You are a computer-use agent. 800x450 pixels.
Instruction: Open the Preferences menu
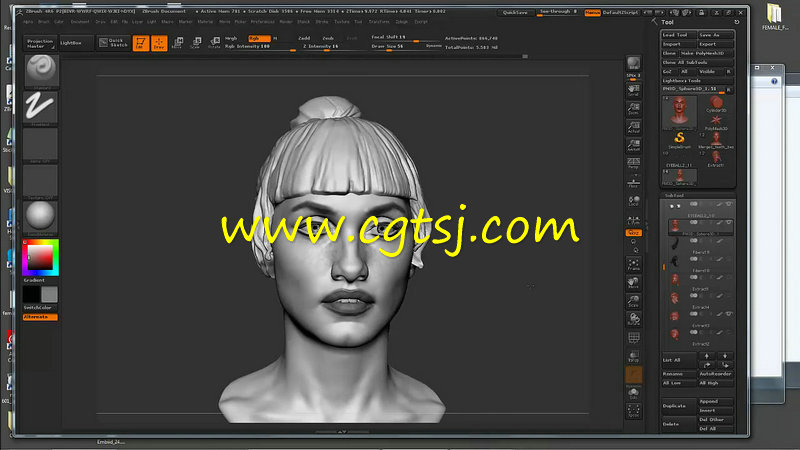(262, 22)
